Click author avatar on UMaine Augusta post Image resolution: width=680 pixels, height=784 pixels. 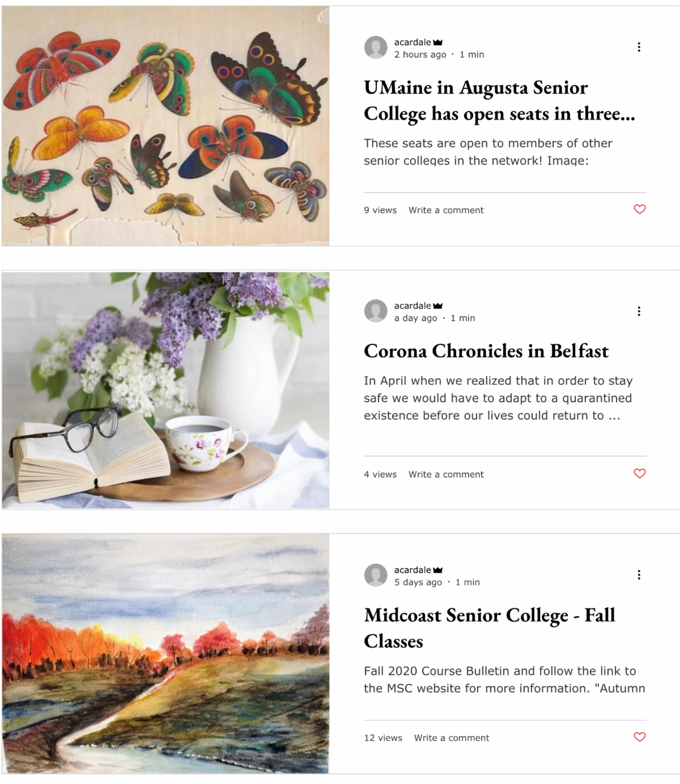click(376, 48)
